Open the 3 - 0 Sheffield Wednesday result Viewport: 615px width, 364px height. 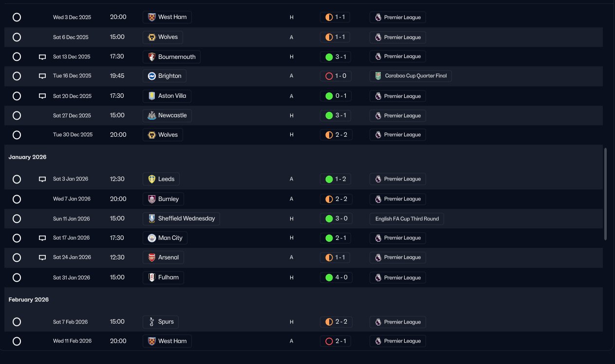pyautogui.click(x=335, y=218)
